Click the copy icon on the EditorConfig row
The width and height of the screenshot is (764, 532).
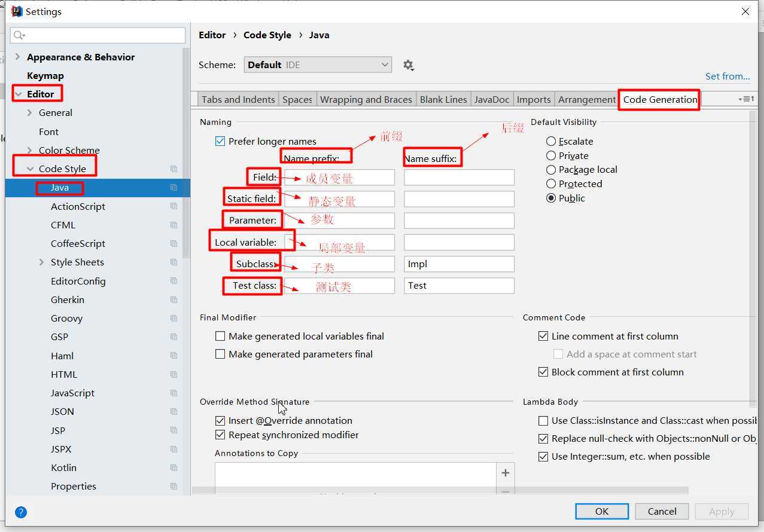[x=174, y=281]
